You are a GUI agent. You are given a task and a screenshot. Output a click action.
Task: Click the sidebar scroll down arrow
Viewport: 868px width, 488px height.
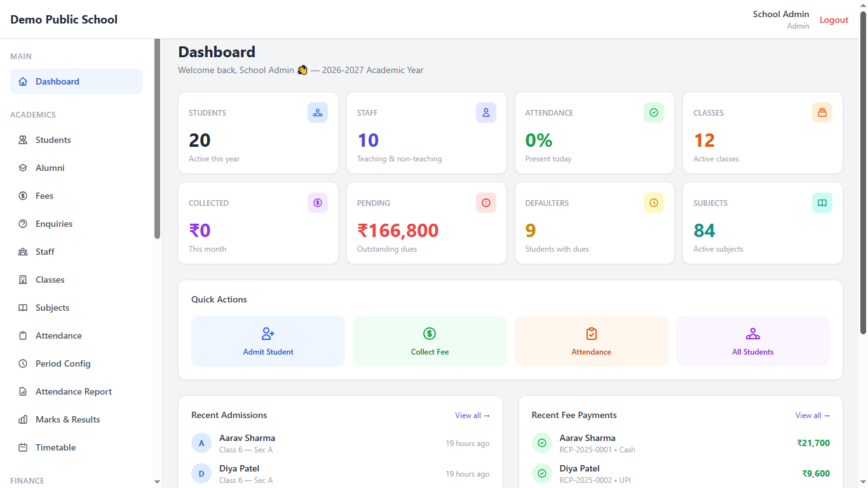[x=158, y=482]
